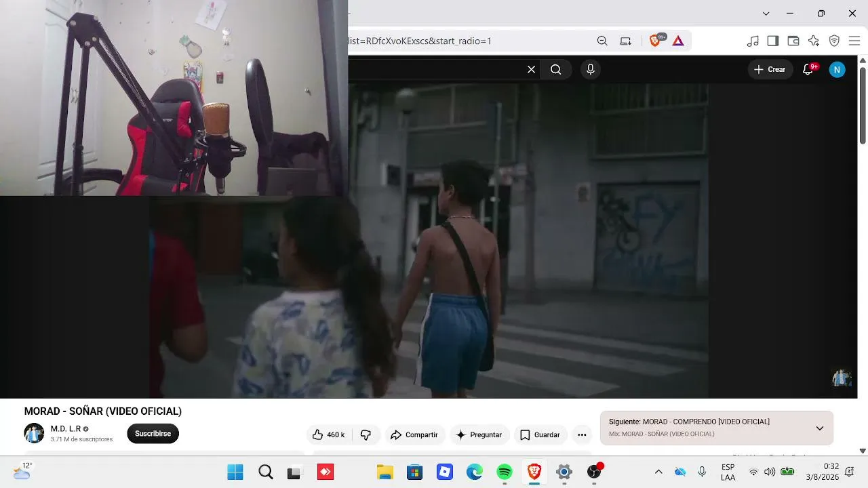The width and height of the screenshot is (868, 488).
Task: Click 'Siguiente: MORAD - COMPRENDO' text
Action: point(689,422)
